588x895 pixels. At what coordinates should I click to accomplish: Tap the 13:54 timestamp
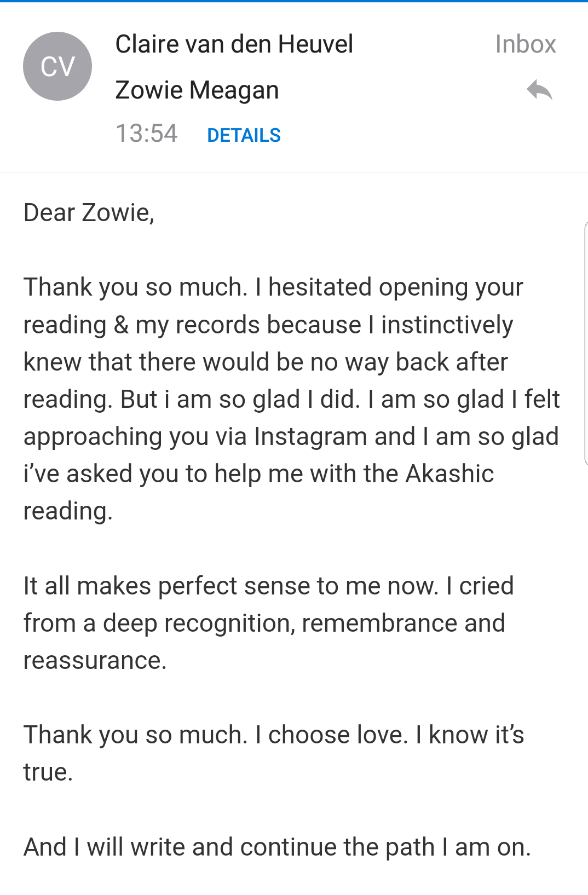[147, 134]
